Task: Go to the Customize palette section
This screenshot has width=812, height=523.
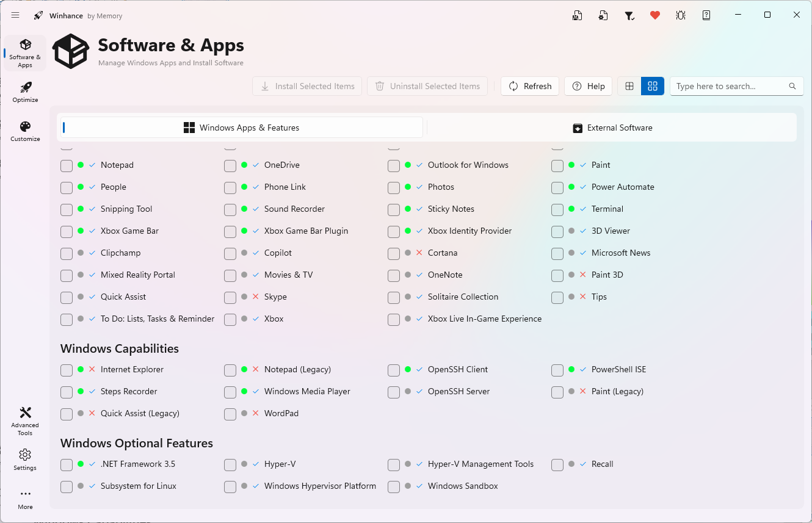Action: (25, 131)
